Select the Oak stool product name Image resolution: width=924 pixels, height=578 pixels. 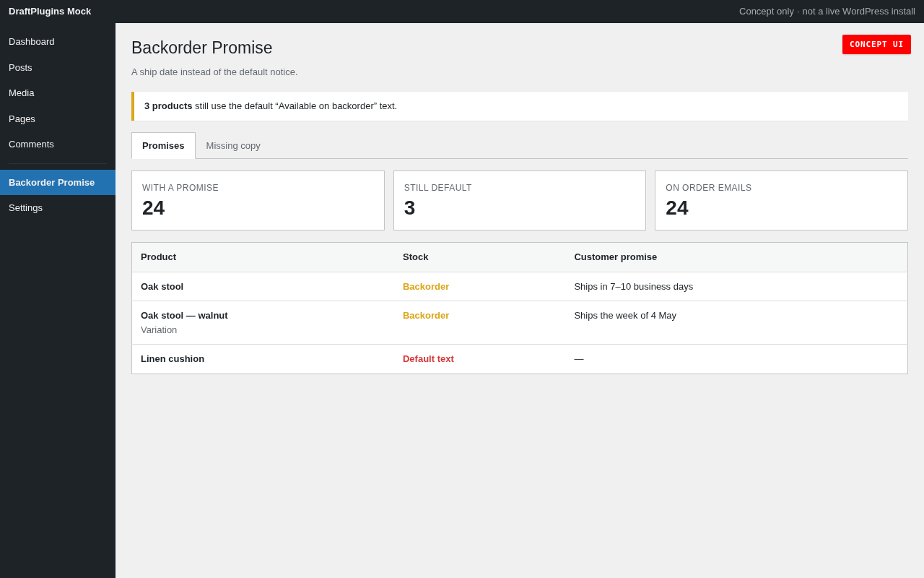pyautogui.click(x=162, y=287)
